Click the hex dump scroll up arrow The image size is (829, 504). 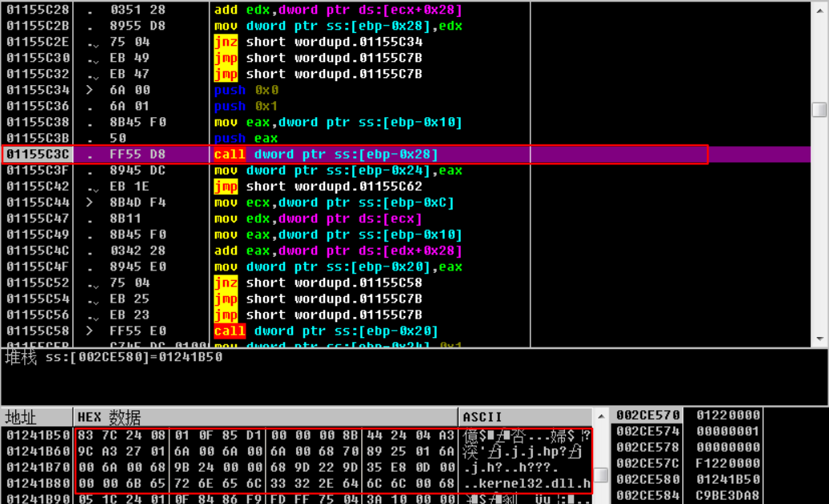(x=600, y=416)
